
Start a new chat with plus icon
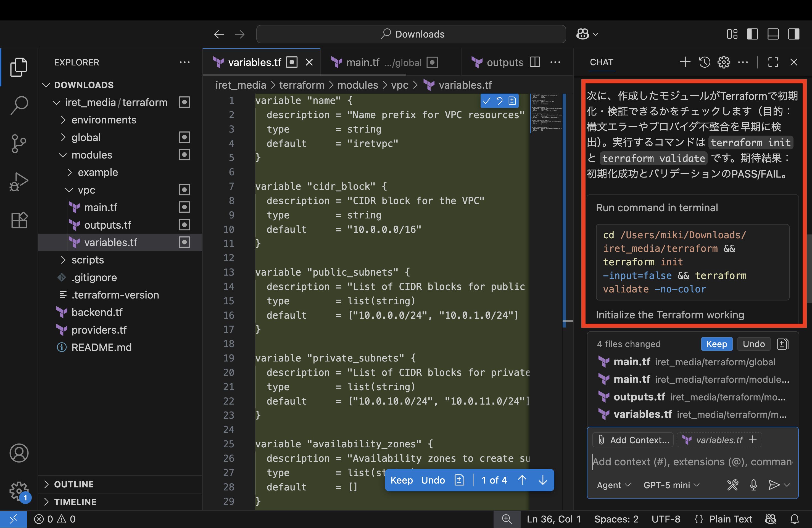pos(685,62)
